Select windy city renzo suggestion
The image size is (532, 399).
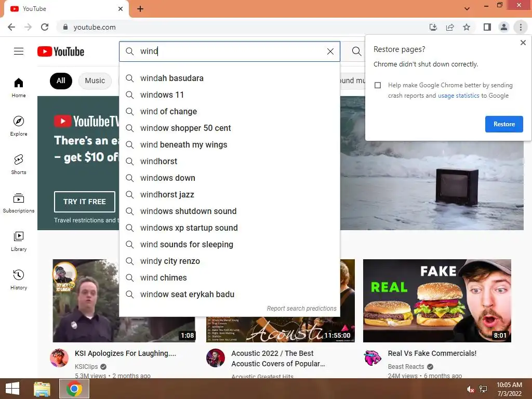click(x=229, y=261)
